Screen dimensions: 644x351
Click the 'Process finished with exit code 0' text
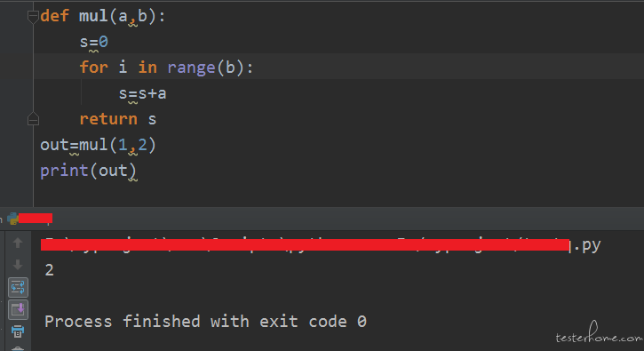[x=205, y=322]
